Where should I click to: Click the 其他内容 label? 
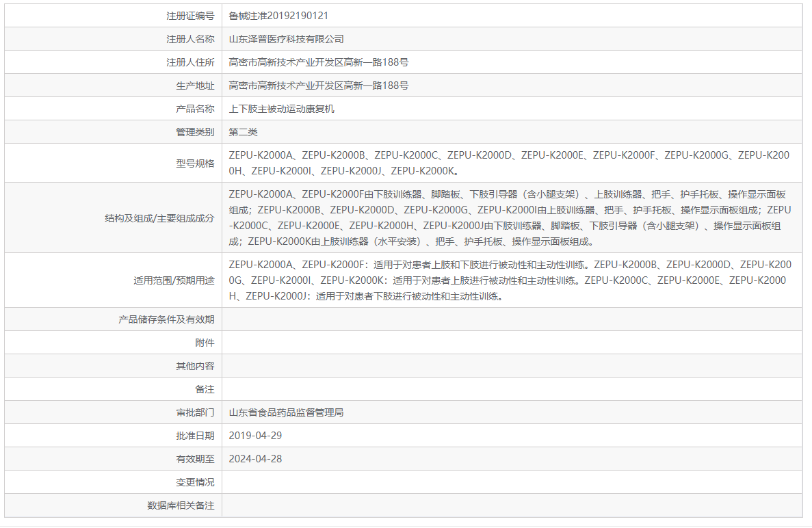pos(195,367)
